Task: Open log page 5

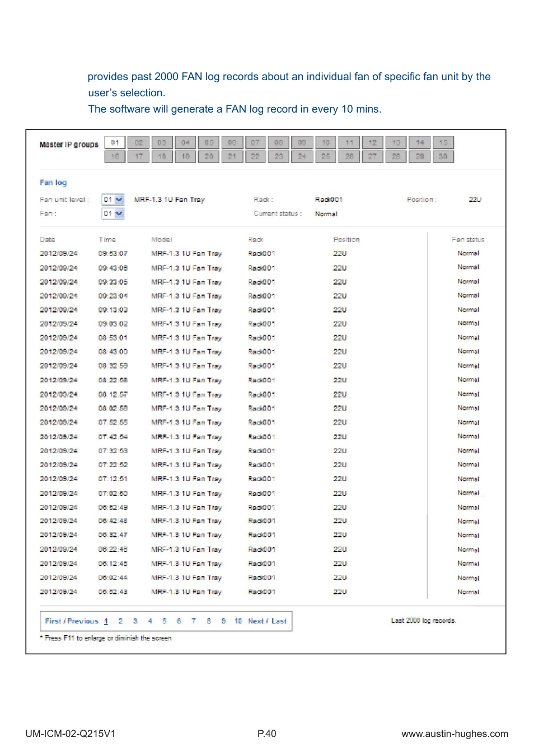Action: point(165,621)
